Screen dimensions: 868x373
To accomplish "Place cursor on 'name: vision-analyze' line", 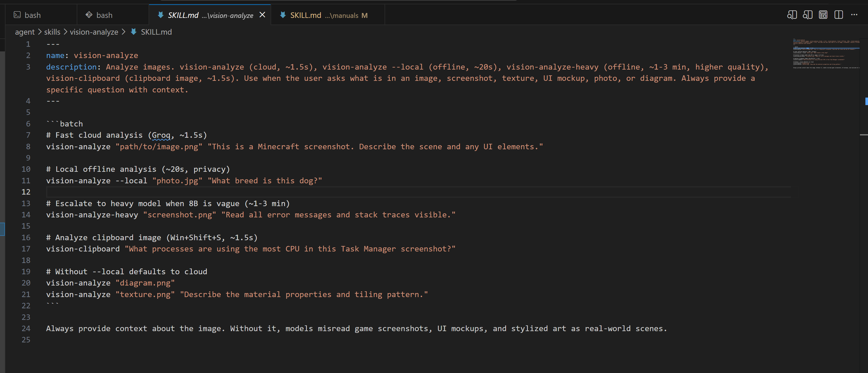I will tap(92, 55).
